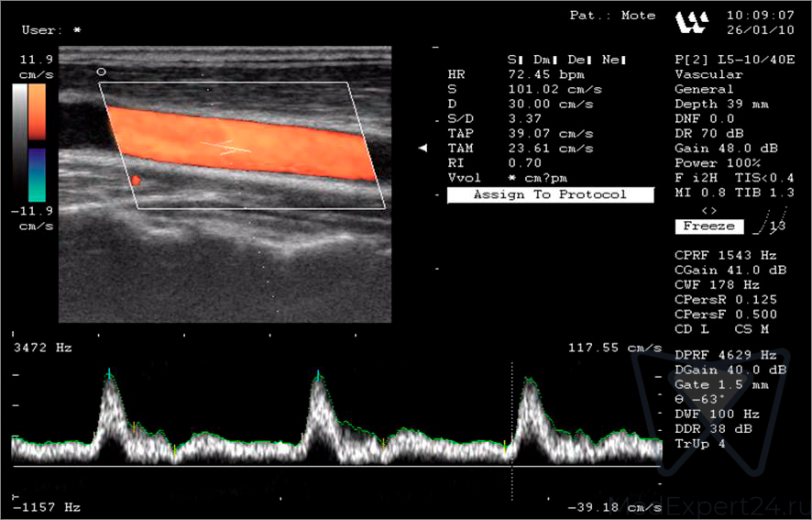Click the blue-teal negative-velocity color bar

click(37, 174)
